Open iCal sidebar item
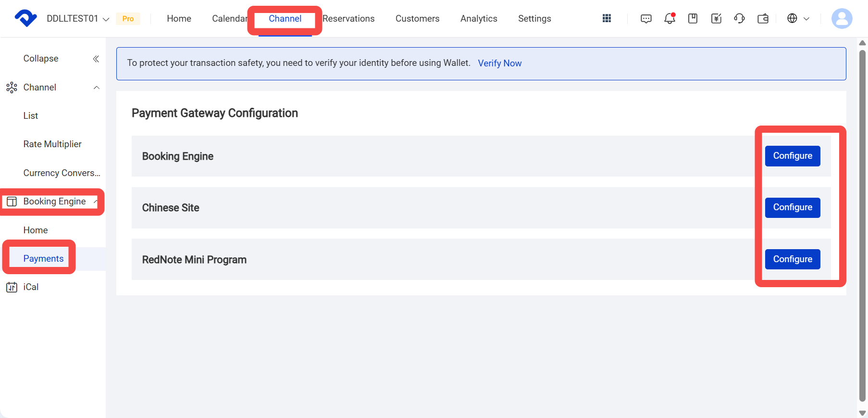This screenshot has width=868, height=418. [x=31, y=287]
